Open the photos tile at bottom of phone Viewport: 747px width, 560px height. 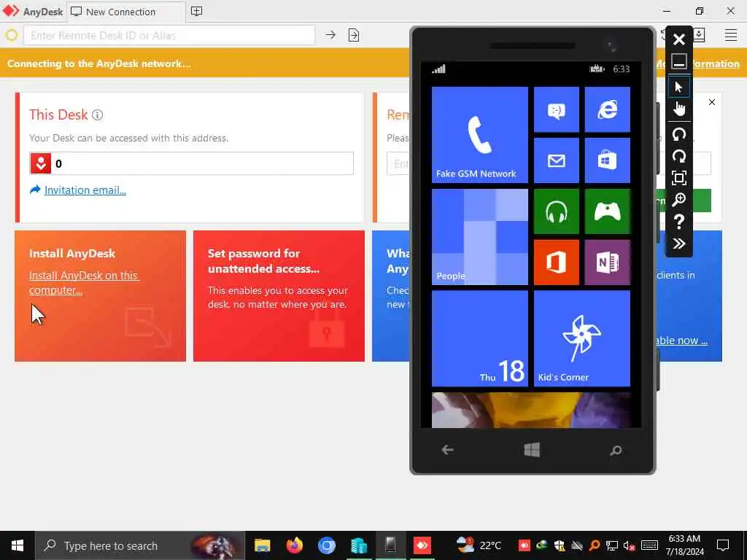[531, 410]
